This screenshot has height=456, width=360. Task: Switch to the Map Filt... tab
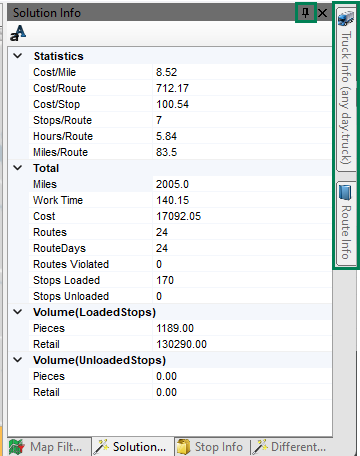tap(49, 447)
